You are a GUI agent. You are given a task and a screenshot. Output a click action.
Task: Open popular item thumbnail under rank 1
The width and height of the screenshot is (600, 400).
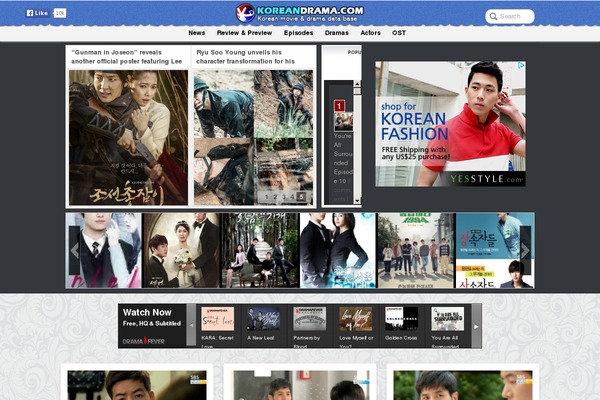pos(343,122)
